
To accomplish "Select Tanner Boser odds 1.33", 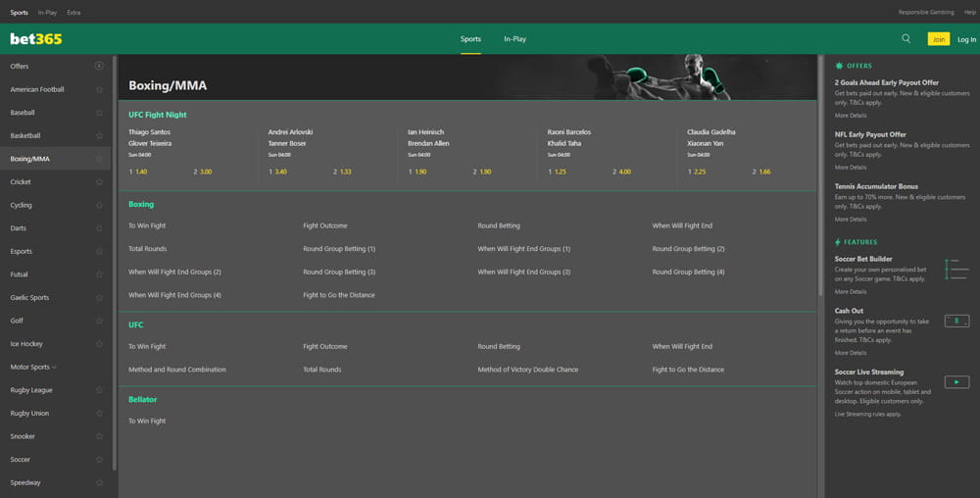I will click(342, 172).
